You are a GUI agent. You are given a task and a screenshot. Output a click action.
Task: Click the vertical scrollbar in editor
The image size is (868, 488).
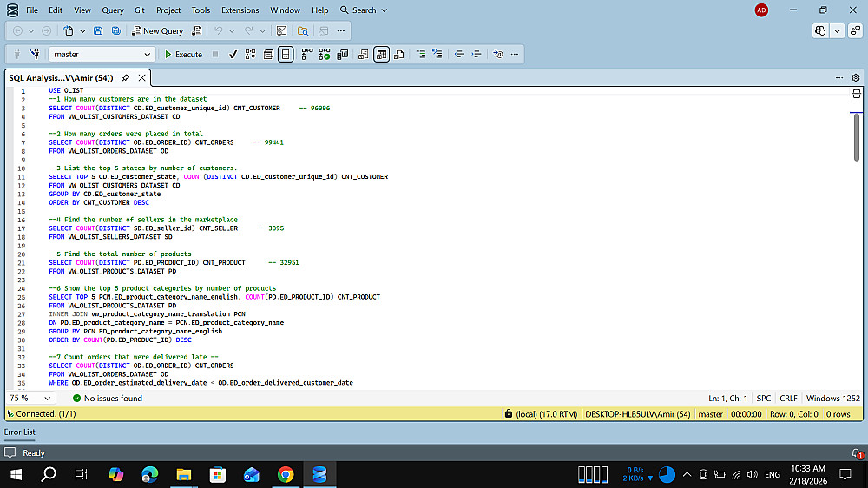point(857,139)
